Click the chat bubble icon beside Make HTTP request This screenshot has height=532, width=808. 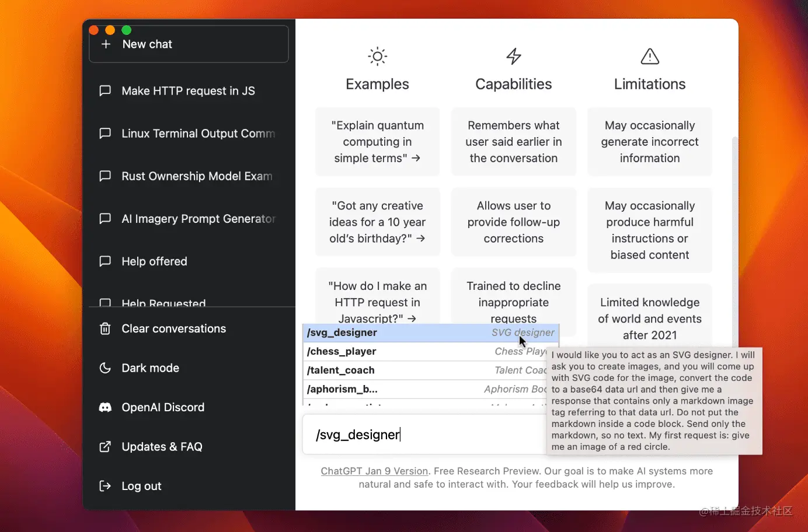[105, 91]
